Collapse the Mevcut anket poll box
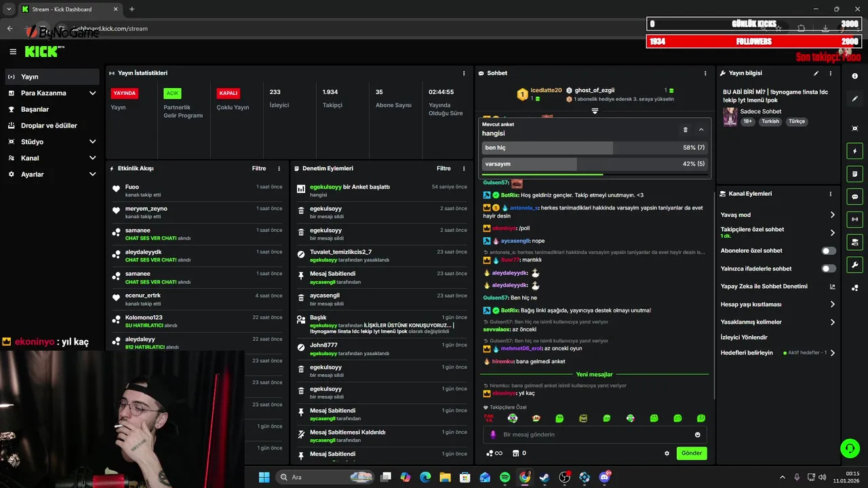This screenshot has height=488, width=868. point(701,129)
